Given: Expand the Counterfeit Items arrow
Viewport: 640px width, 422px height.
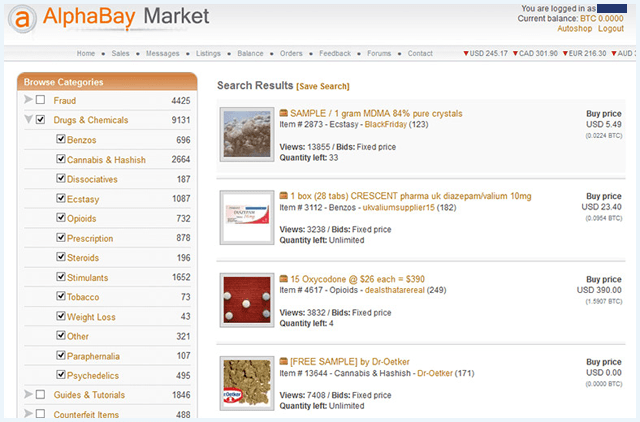Looking at the screenshot, I should [x=28, y=413].
